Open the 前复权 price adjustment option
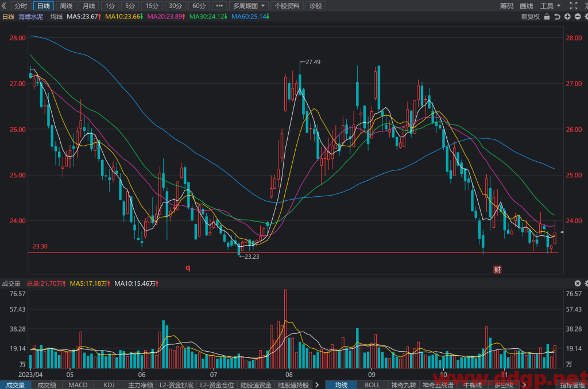Screen dimensions: 588x389 click(x=530, y=17)
